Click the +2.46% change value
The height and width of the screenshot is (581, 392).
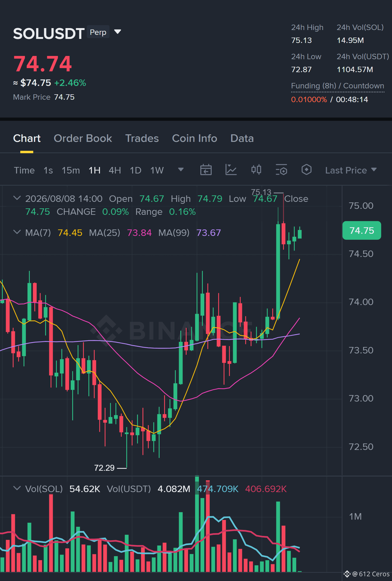click(x=70, y=83)
